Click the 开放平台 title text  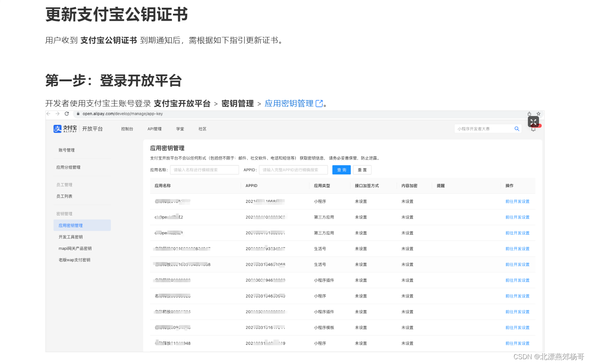[92, 129]
